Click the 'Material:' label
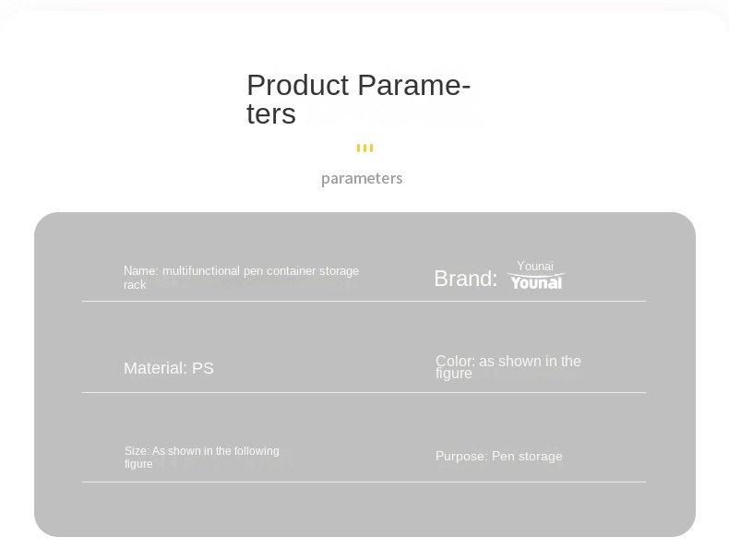729x560 pixels. [155, 368]
